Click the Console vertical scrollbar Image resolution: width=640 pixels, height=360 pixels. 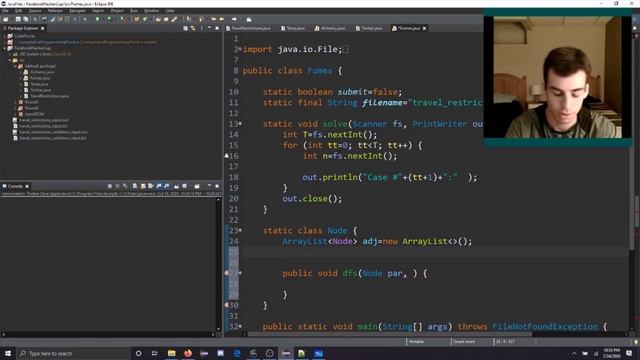point(218,264)
